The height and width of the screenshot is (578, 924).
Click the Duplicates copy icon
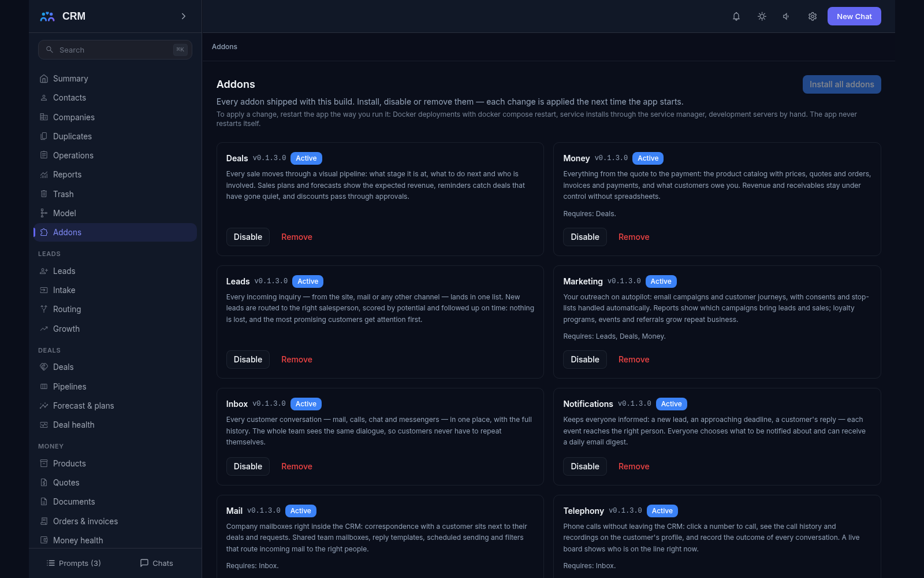tap(44, 136)
